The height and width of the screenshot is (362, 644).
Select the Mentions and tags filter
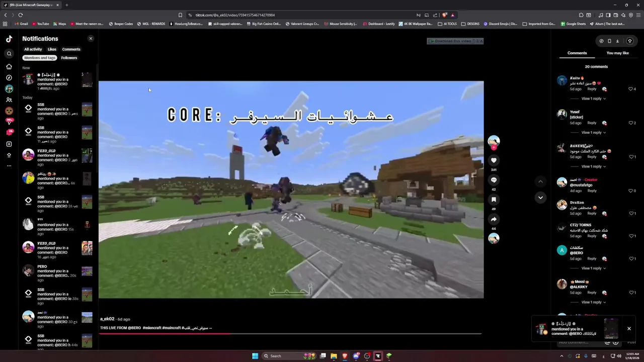tap(40, 58)
